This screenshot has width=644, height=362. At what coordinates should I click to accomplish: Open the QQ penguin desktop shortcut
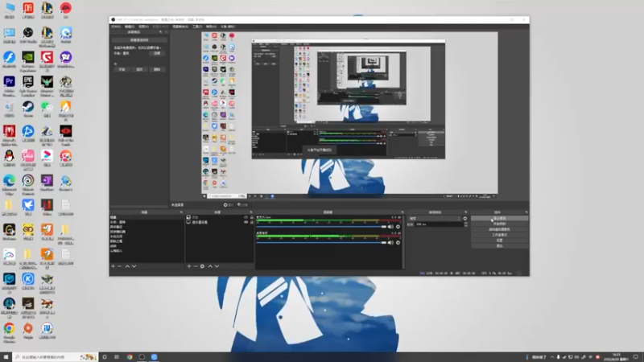tap(9, 158)
